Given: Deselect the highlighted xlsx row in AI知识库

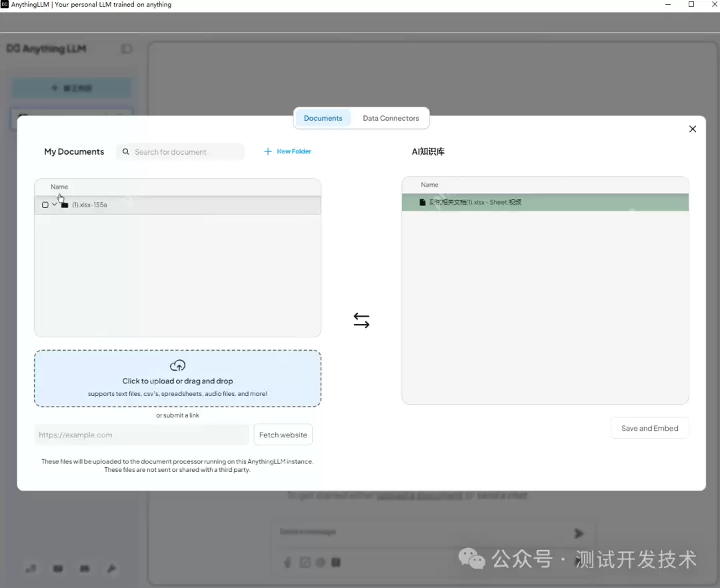Looking at the screenshot, I should point(545,202).
